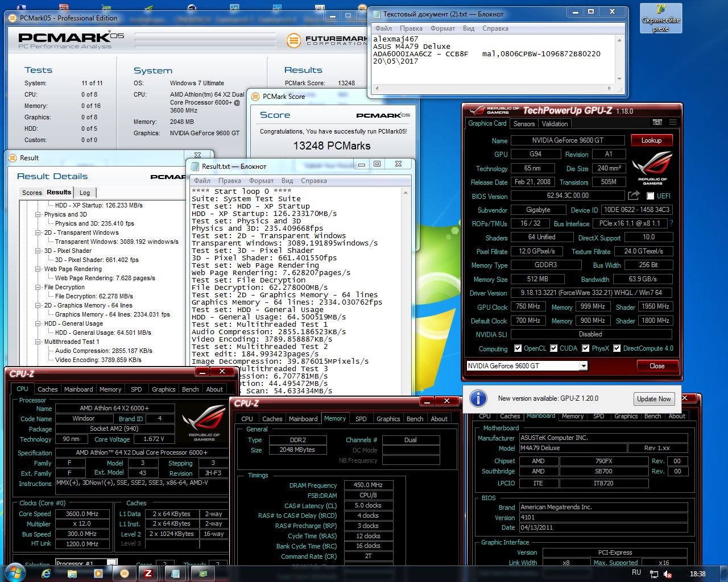
Task: Click the Futuremark Corporation logo in PCMark05
Action: 327,41
